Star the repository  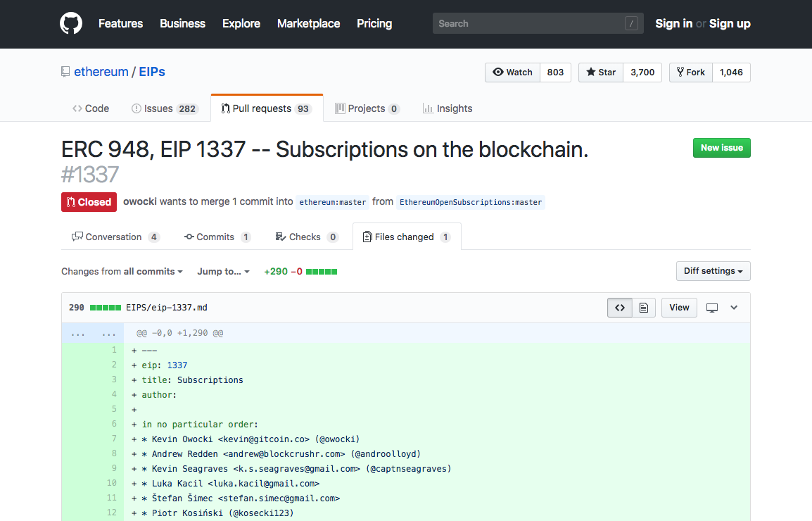pyautogui.click(x=601, y=73)
